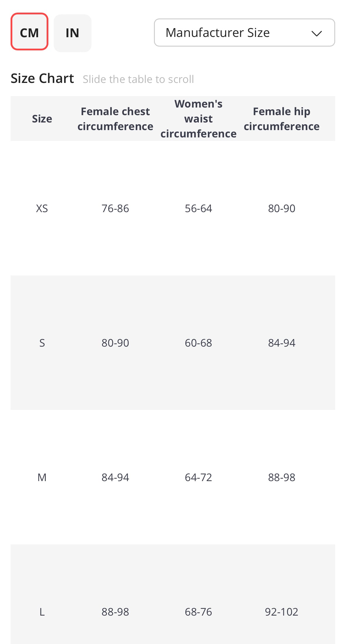The width and height of the screenshot is (339, 644).
Task: Click the chevron arrow on size dropdown
Action: pos(316,33)
